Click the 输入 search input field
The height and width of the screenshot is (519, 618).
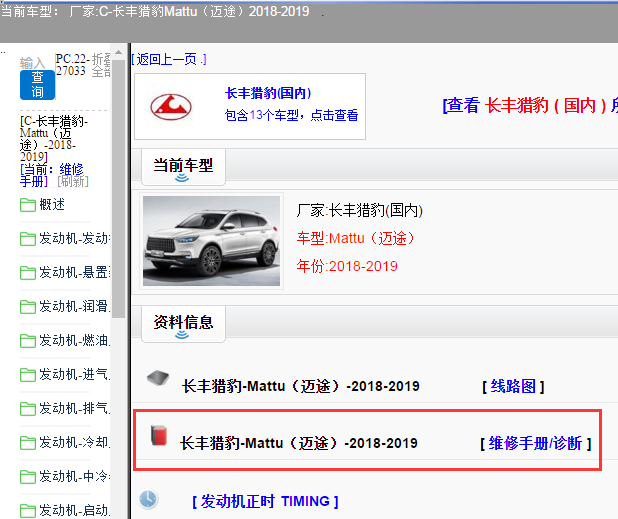(x=33, y=63)
